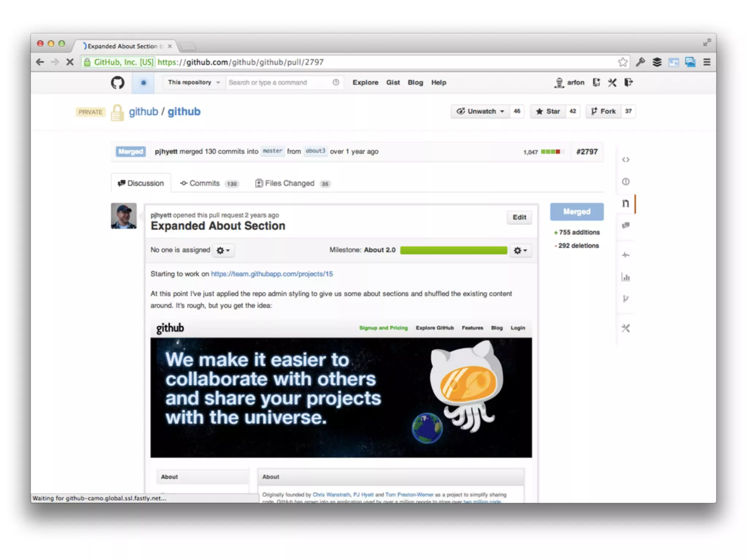
Task: Click the Unwatch button
Action: [x=480, y=111]
